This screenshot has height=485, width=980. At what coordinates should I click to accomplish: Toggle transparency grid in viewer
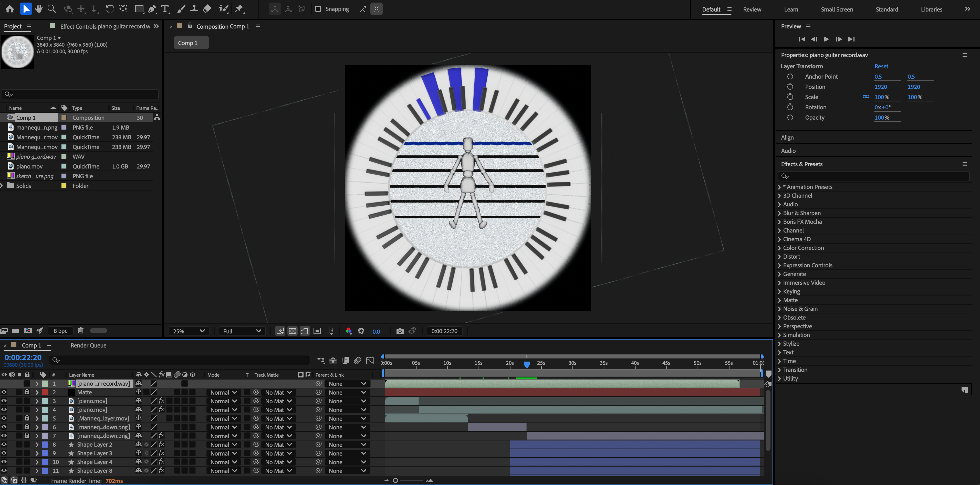(x=292, y=331)
